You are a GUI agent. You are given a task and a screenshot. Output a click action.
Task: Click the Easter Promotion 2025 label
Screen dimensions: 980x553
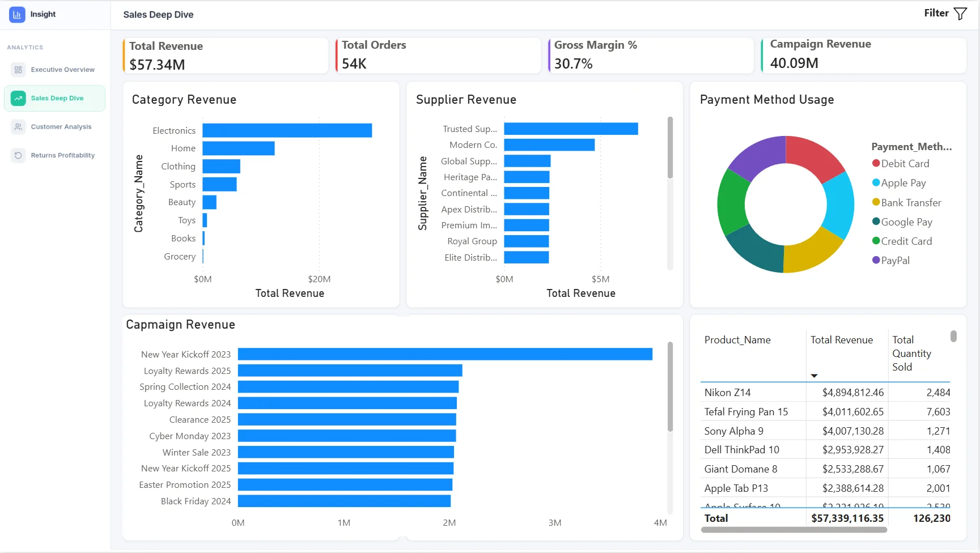click(185, 484)
